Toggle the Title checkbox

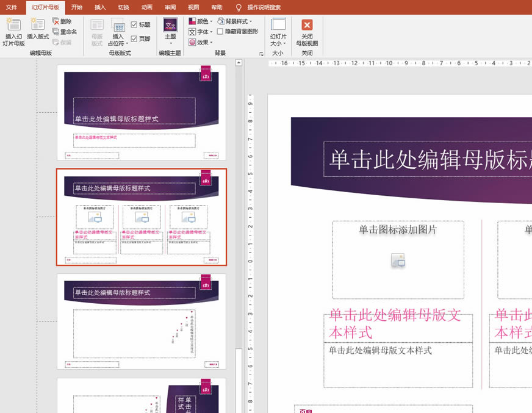[135, 25]
